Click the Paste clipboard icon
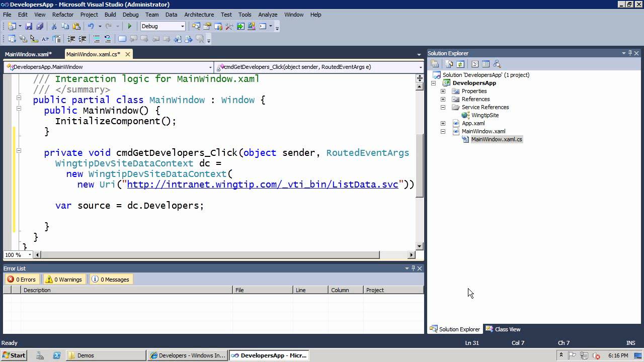The image size is (644, 362). click(76, 26)
